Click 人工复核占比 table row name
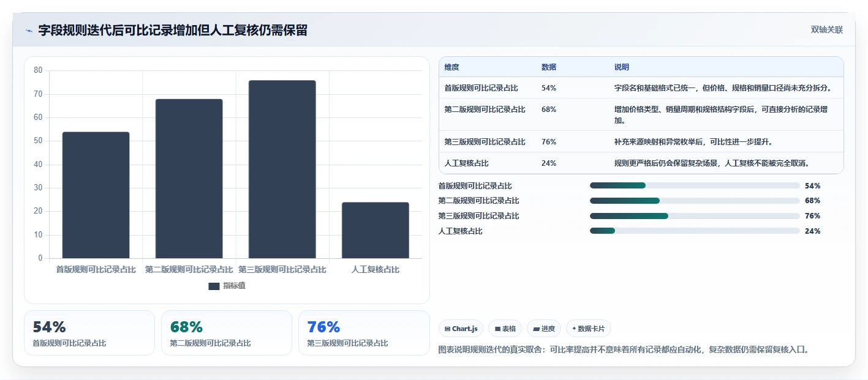 point(467,163)
